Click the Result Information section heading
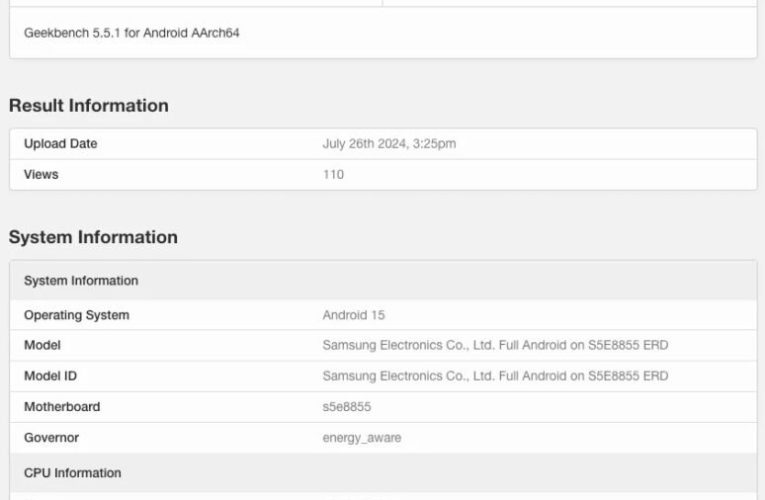The image size is (765, 500). tap(88, 106)
